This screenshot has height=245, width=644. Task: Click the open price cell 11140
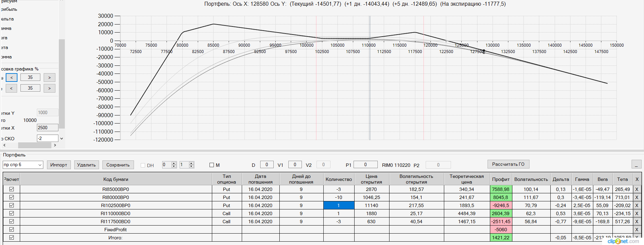coord(371,205)
